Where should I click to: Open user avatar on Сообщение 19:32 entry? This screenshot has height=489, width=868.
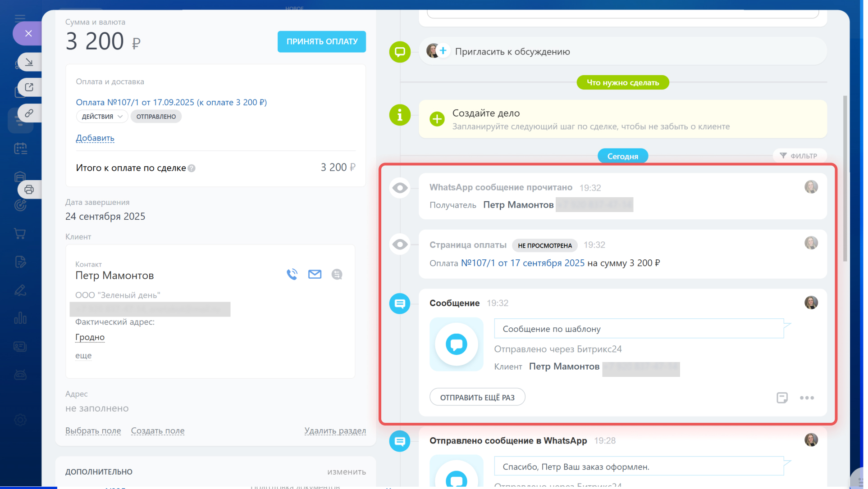pos(811,303)
